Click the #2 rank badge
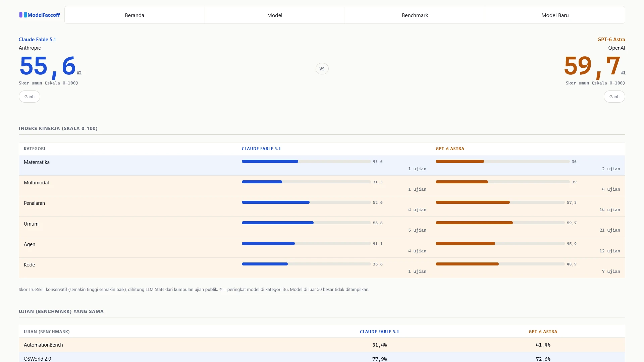Viewport: 644px width, 362px height. [79, 73]
